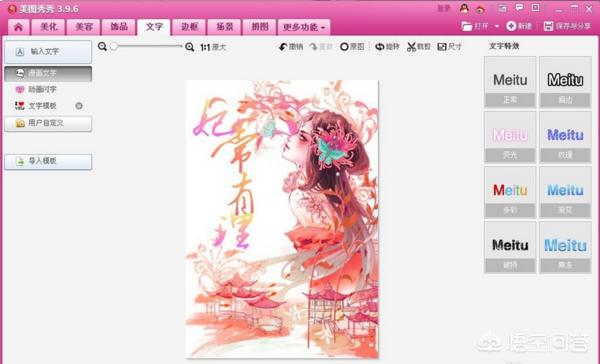Choose the purple-blue textured Meitu effect
600x364 pixels.
565,137
